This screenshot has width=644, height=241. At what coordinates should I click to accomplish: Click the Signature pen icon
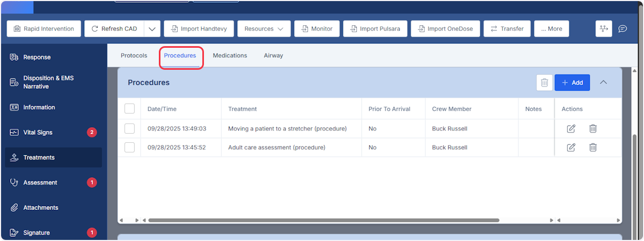pyautogui.click(x=14, y=233)
